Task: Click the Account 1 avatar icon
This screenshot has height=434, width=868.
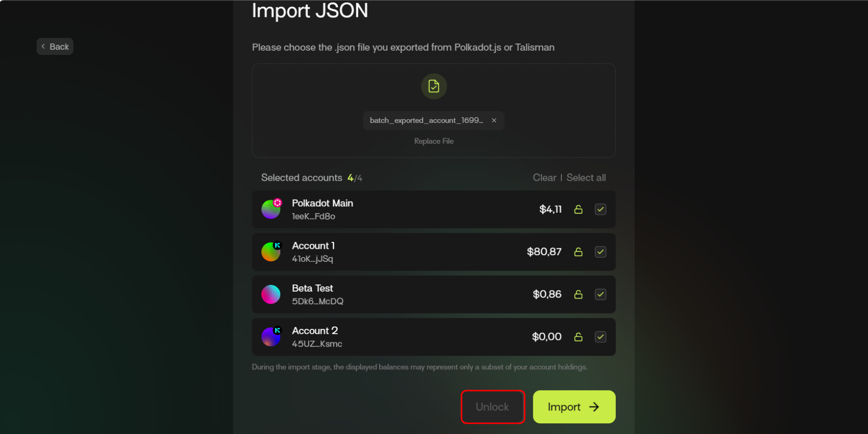Action: pyautogui.click(x=271, y=252)
